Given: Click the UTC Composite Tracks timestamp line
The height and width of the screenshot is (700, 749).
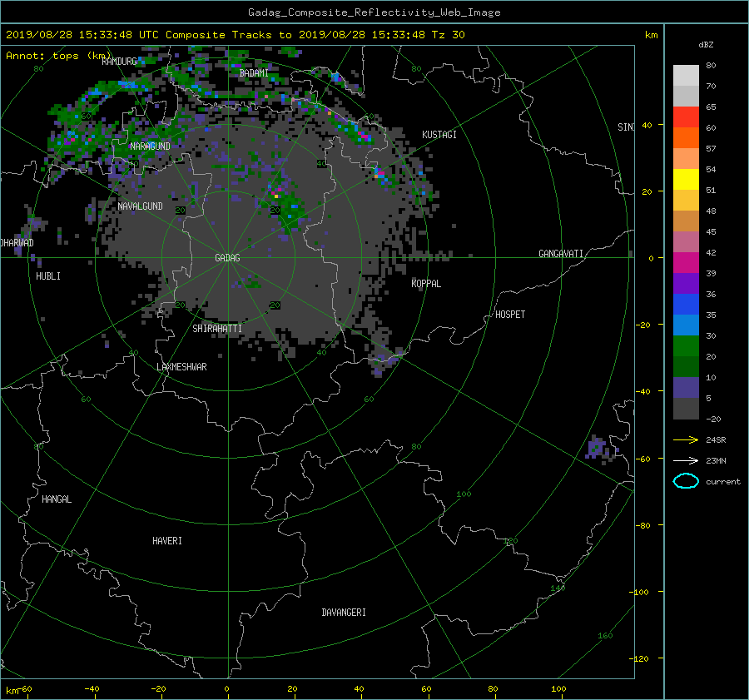Looking at the screenshot, I should click(235, 35).
